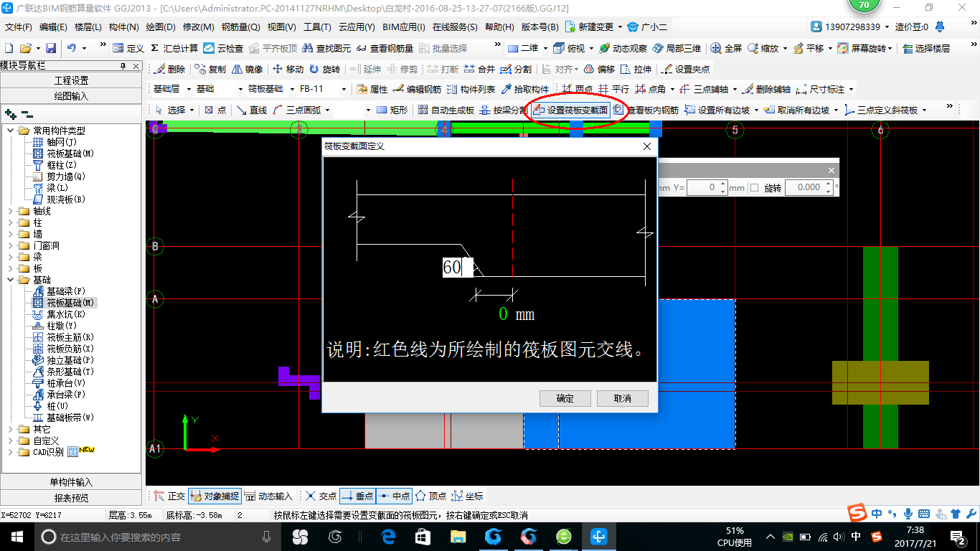Click the Undo arrow icon
The image size is (980, 551).
[72, 48]
